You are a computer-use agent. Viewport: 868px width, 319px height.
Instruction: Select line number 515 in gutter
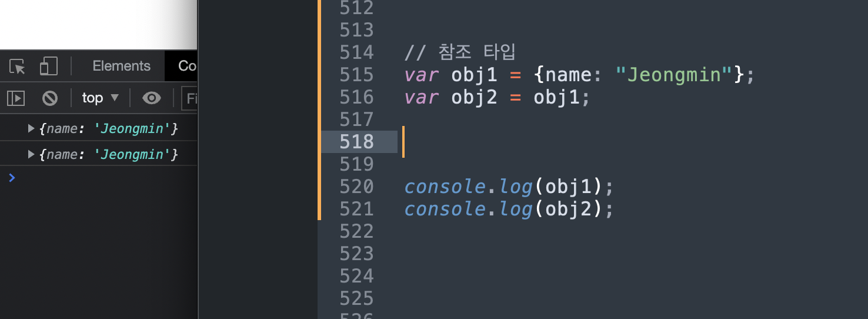(357, 75)
